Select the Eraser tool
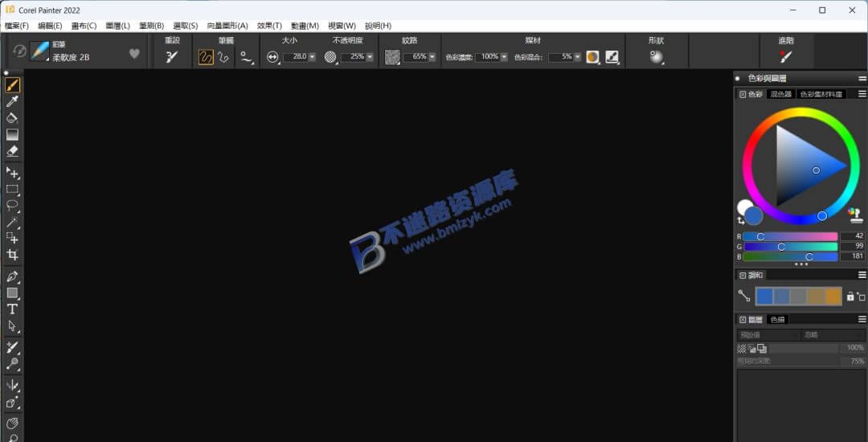Screen dimensions: 868x442 click(x=12, y=151)
